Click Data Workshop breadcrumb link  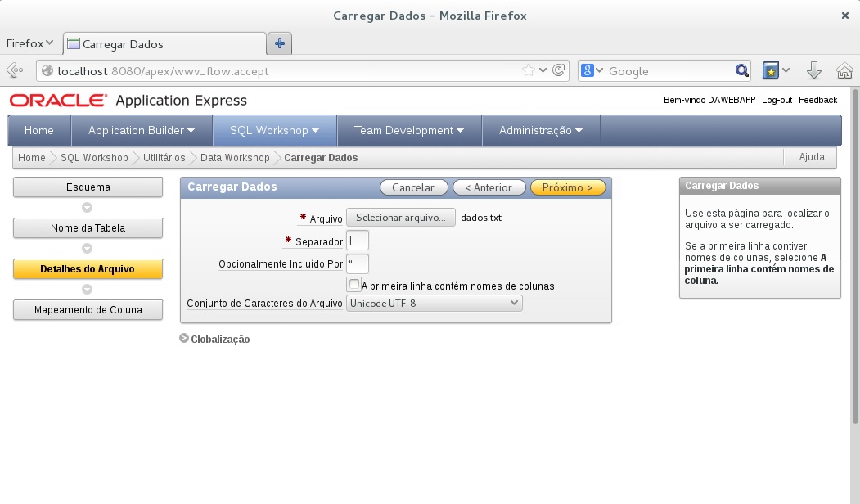click(235, 158)
